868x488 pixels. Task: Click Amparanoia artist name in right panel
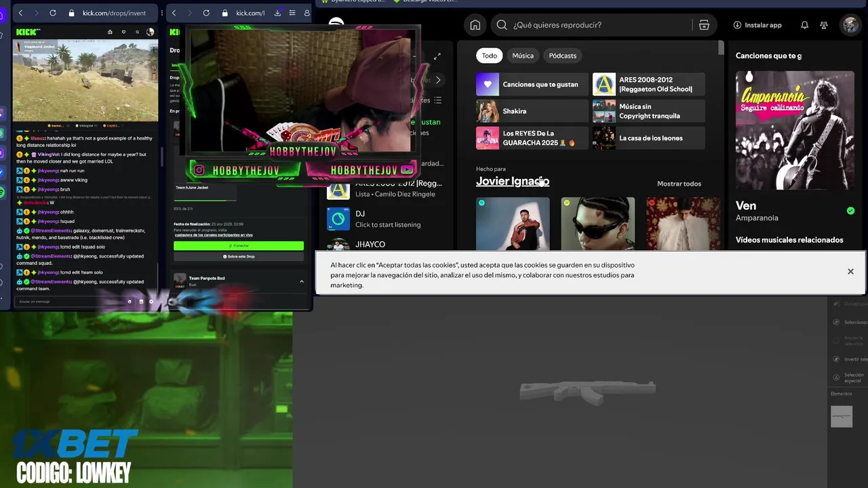click(757, 218)
